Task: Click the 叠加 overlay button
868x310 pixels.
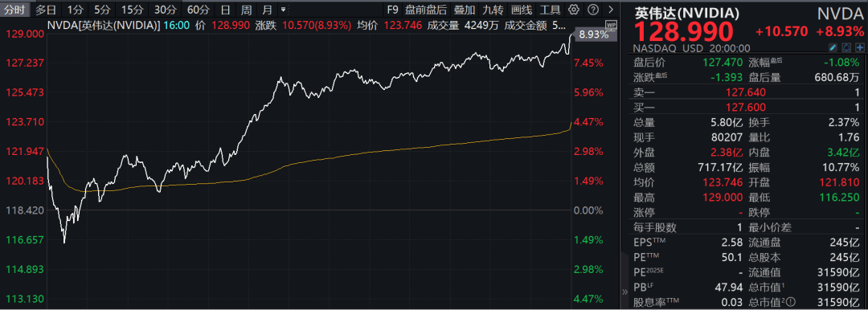Action: tap(464, 10)
